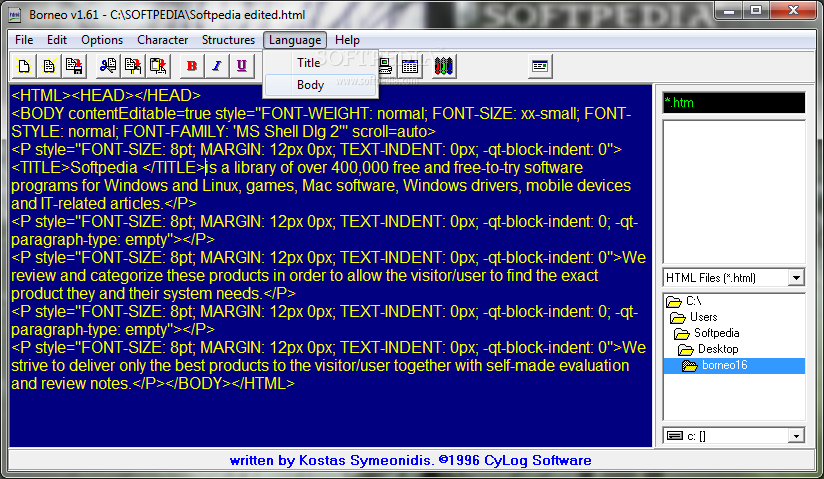Open the Character menu
The width and height of the screenshot is (824, 479).
coord(162,40)
